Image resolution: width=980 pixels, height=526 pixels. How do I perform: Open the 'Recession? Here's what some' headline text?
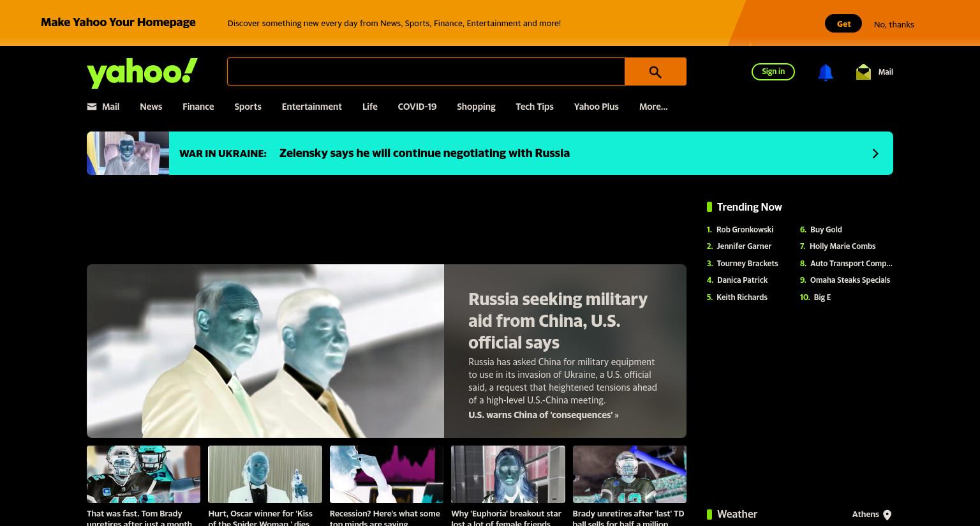coord(385,518)
